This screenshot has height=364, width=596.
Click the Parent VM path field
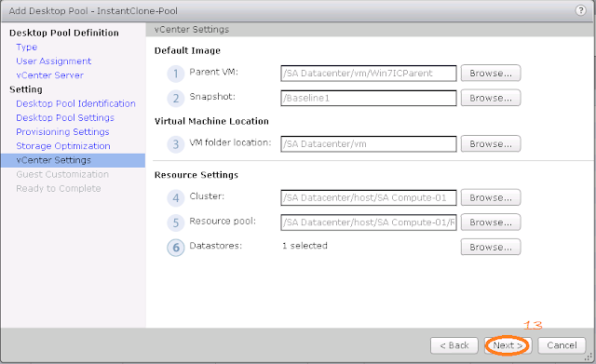[x=369, y=74]
